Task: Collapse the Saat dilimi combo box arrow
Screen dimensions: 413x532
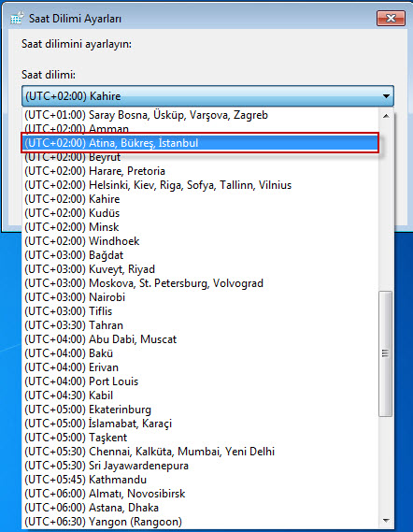Action: tap(386, 96)
